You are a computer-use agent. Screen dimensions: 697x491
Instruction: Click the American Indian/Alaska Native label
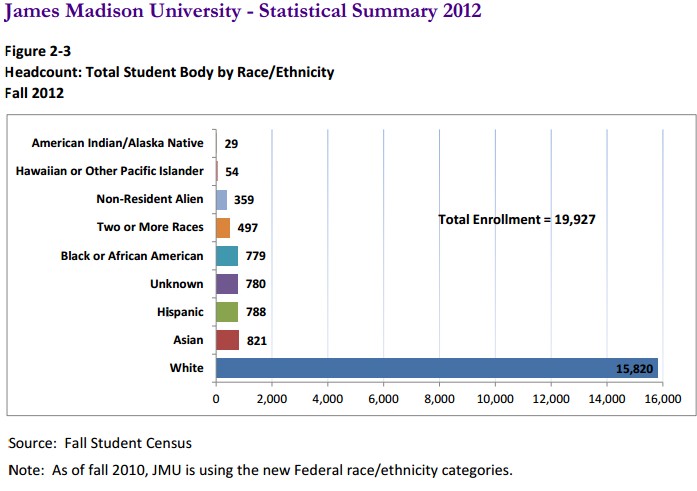[x=117, y=144]
